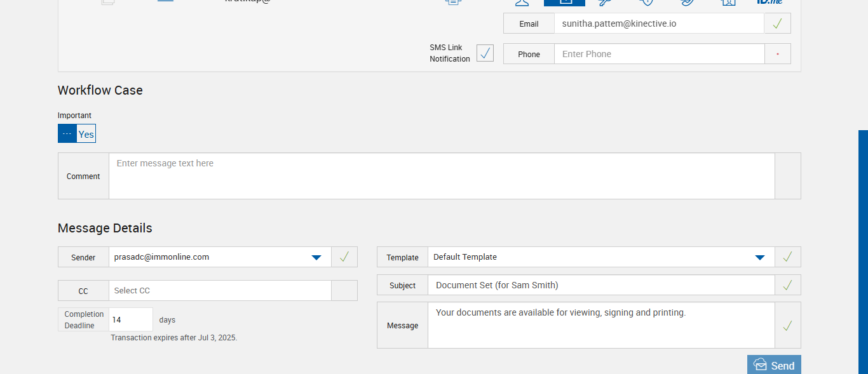
Task: Click the envelope icon on the Send button
Action: coord(760,364)
